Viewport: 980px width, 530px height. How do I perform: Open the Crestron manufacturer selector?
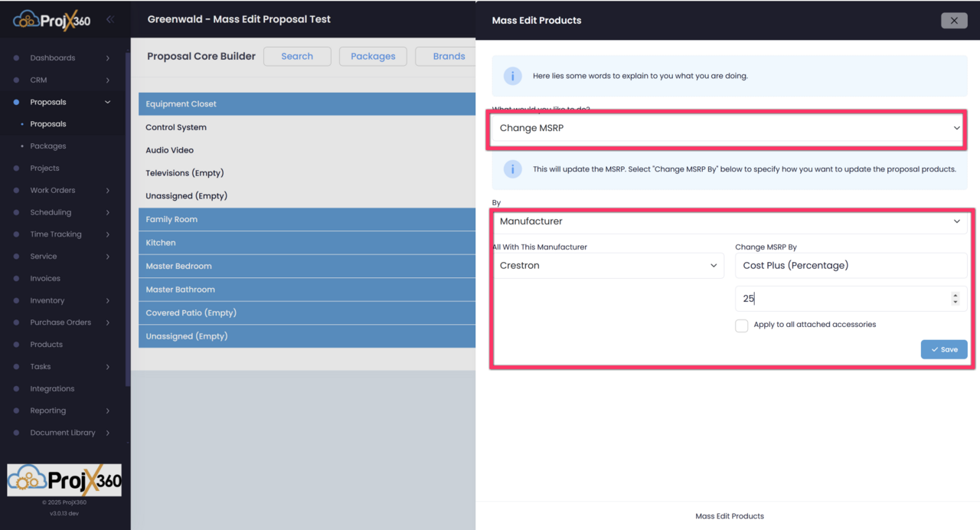(609, 265)
